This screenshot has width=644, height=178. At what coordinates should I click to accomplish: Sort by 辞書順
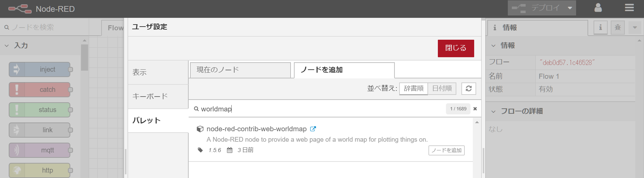[414, 88]
